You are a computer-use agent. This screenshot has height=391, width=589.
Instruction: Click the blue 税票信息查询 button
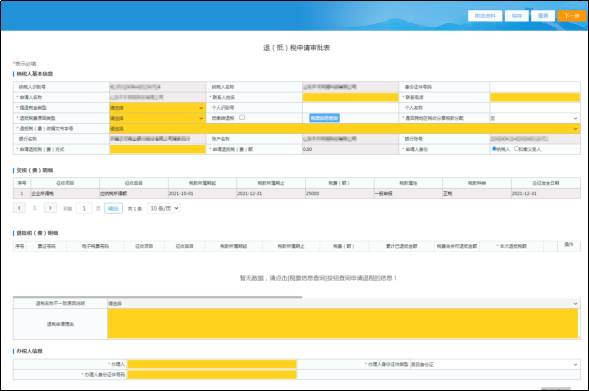[x=324, y=118]
